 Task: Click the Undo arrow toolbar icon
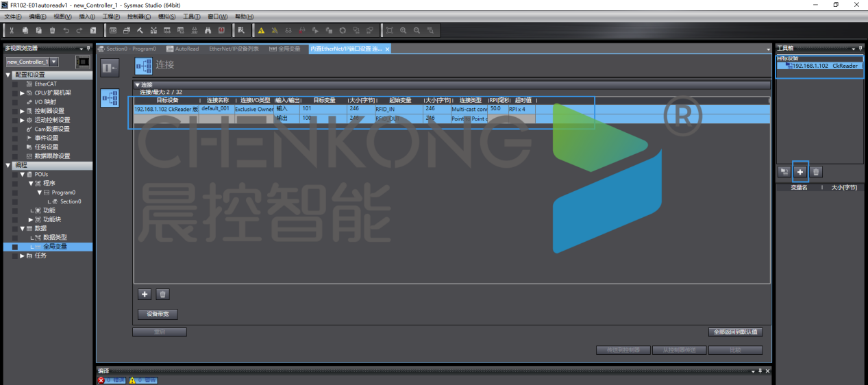(x=66, y=30)
